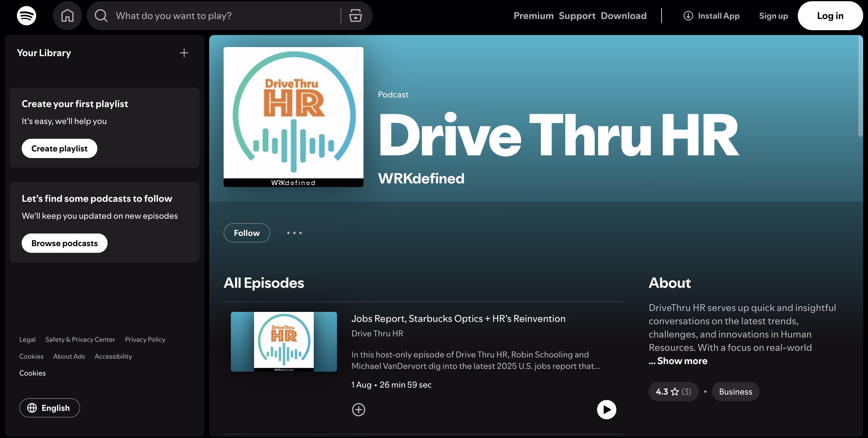The width and height of the screenshot is (868, 438).
Task: Open the Accessibility link
Action: coord(113,356)
